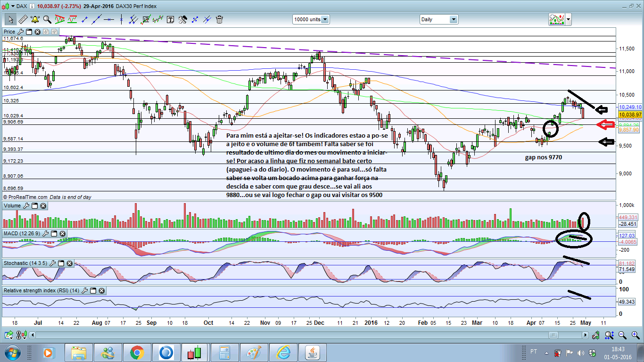Open the Windows Start menu
Viewport: 644px width, 362px height.
[12, 352]
